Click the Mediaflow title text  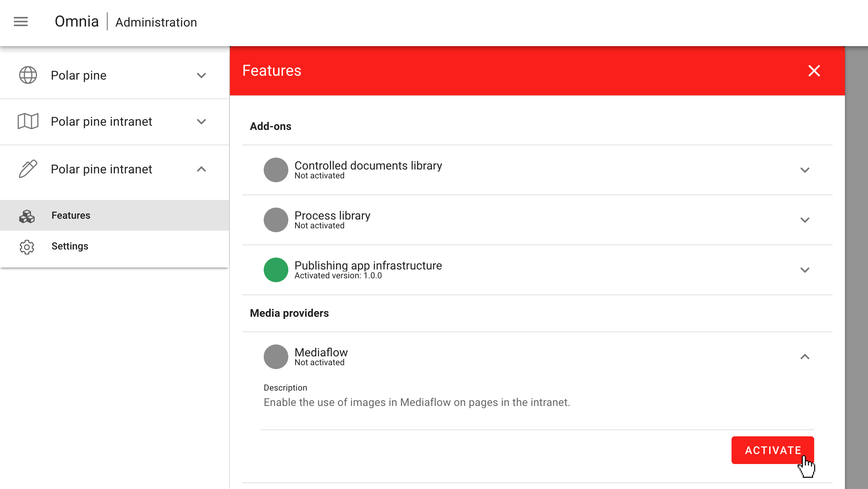(321, 352)
